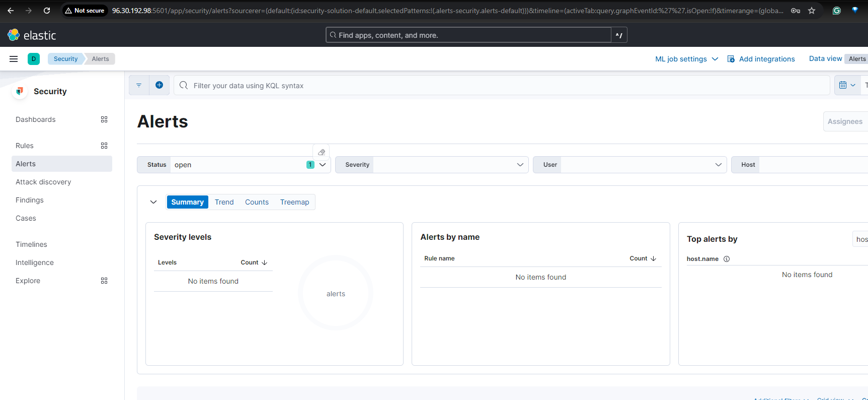Click the Alerts breadcrumb
The image size is (868, 400).
point(100,59)
